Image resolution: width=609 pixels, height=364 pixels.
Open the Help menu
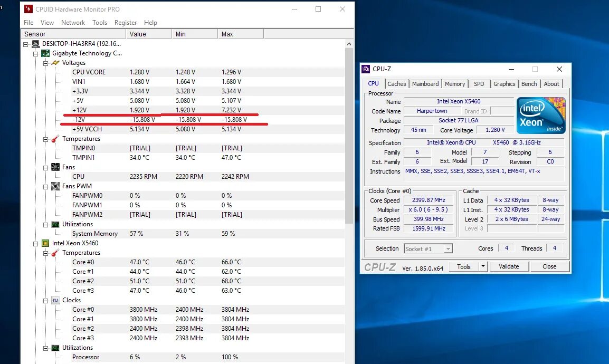click(x=150, y=23)
